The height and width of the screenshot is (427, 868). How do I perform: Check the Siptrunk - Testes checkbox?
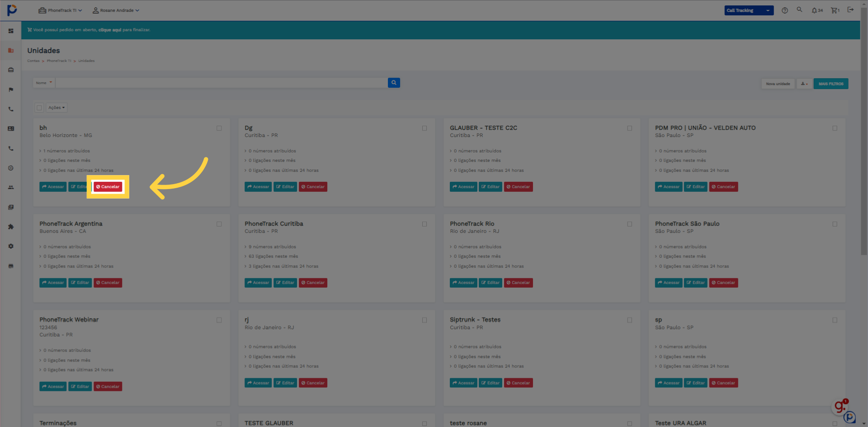[x=630, y=320]
